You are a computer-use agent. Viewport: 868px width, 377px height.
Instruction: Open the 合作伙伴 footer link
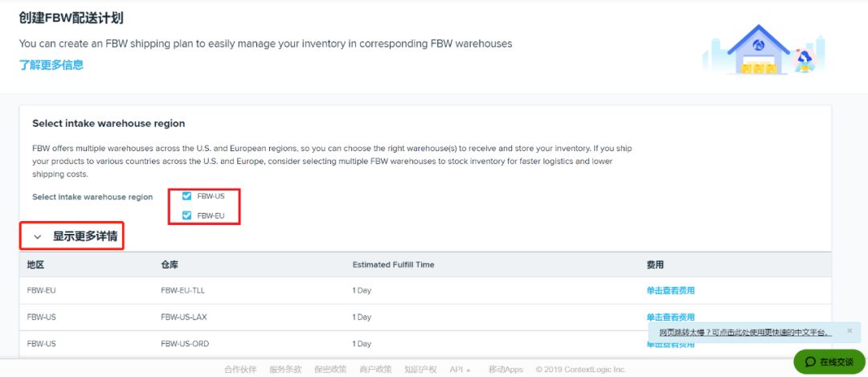[x=240, y=369]
